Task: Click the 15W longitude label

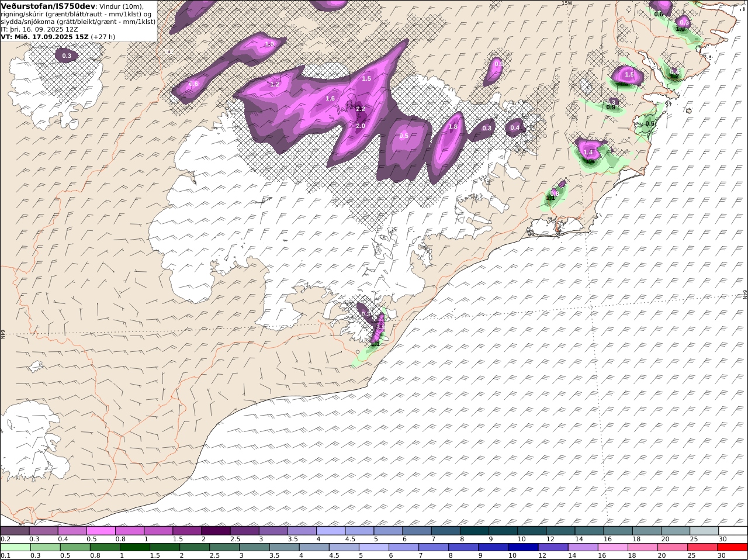Action: (567, 3)
